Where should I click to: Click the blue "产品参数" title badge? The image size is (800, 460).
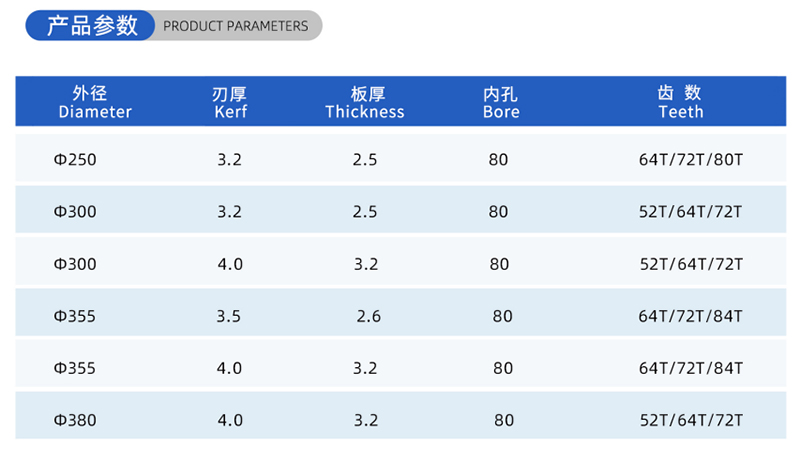point(92,26)
